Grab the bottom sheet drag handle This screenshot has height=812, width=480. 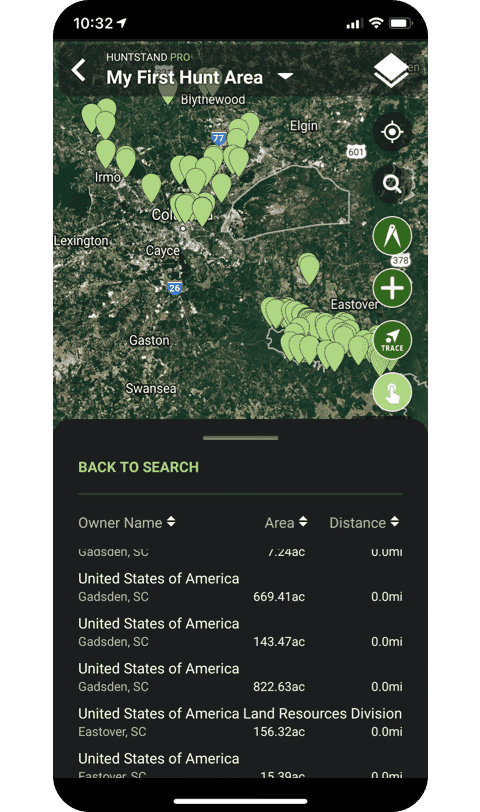[240, 438]
